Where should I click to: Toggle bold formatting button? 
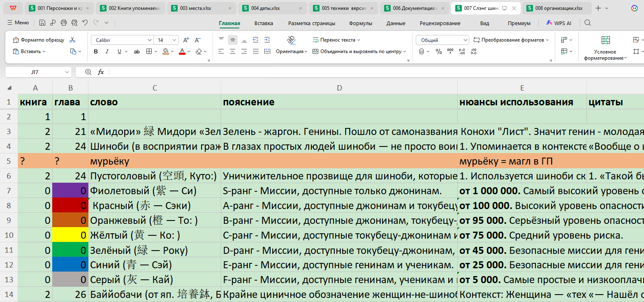click(x=96, y=51)
